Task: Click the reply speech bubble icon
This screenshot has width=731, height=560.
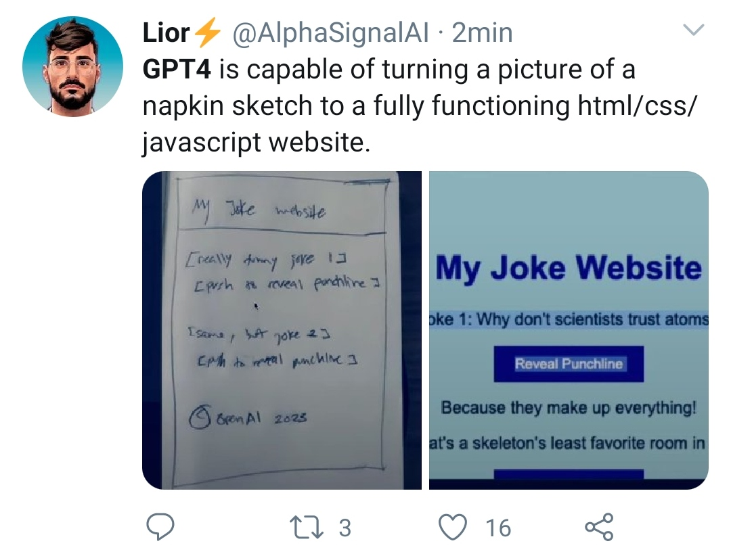Action: pos(160,528)
